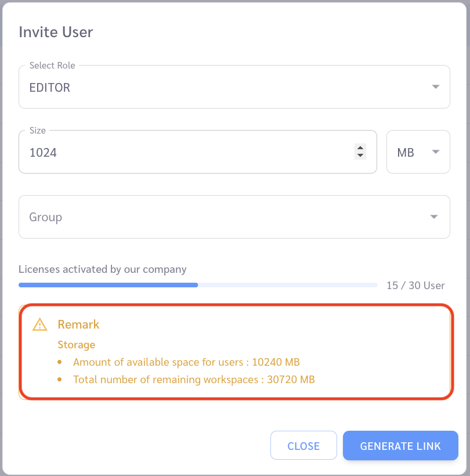This screenshot has height=476, width=470.
Task: Click the Invite User dialog title
Action: [56, 32]
